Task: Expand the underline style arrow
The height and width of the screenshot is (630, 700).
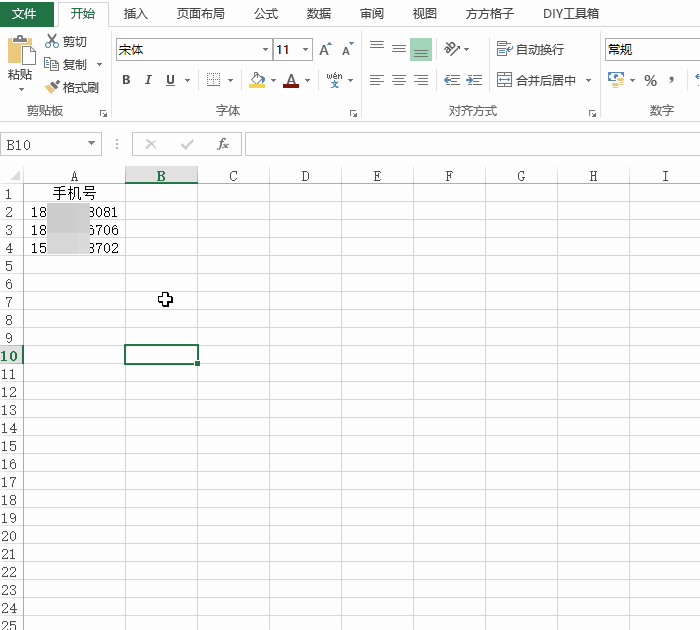Action: 188,80
